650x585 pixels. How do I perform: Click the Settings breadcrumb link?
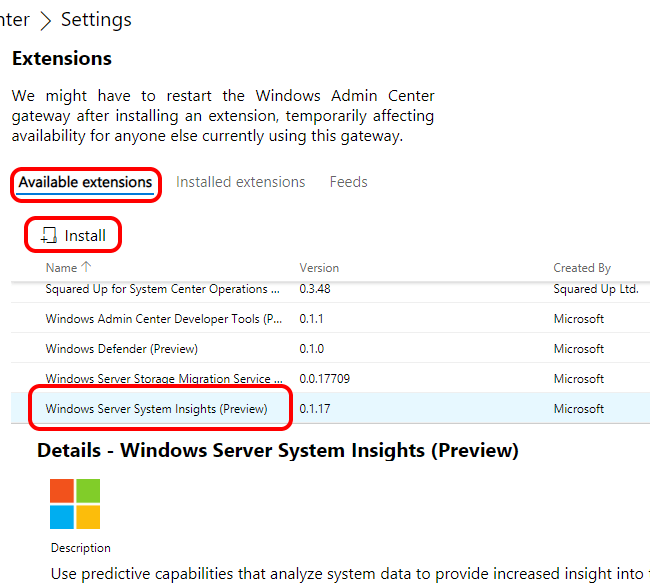[x=96, y=20]
